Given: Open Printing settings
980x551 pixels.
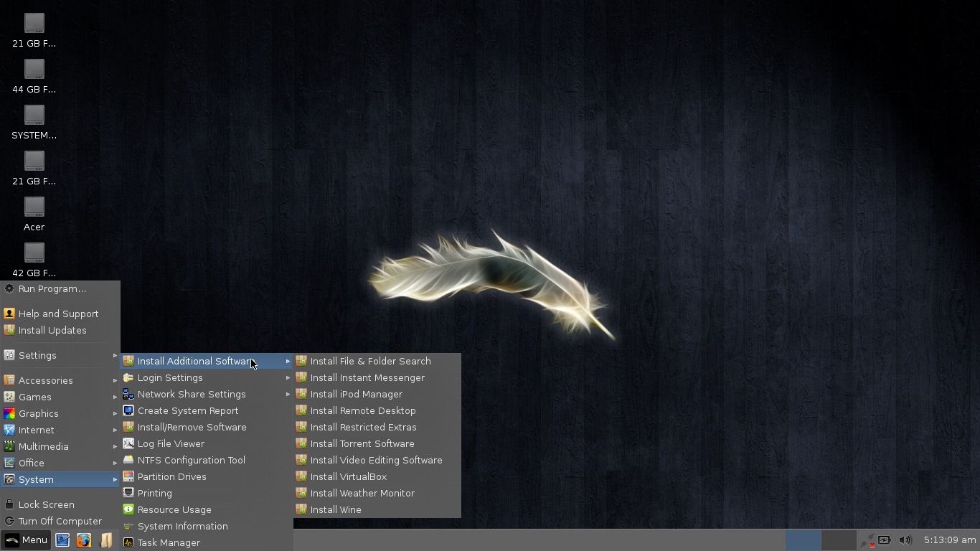Looking at the screenshot, I should point(207,493).
